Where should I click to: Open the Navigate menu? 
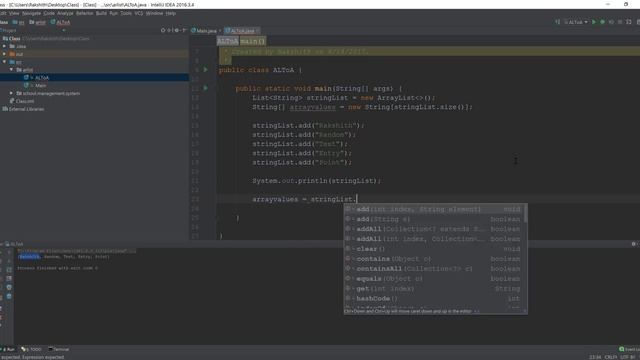tap(31, 13)
